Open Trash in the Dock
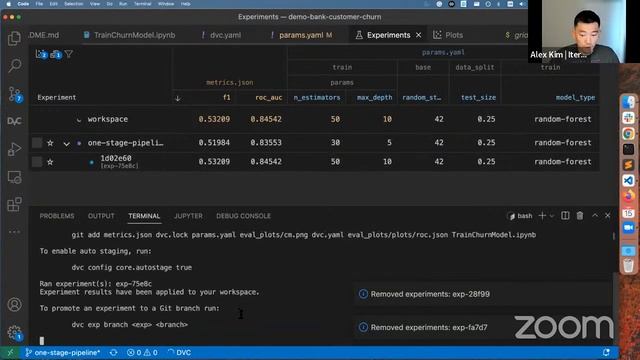Screen dimensions: 640x360 pyautogui.click(x=629, y=265)
